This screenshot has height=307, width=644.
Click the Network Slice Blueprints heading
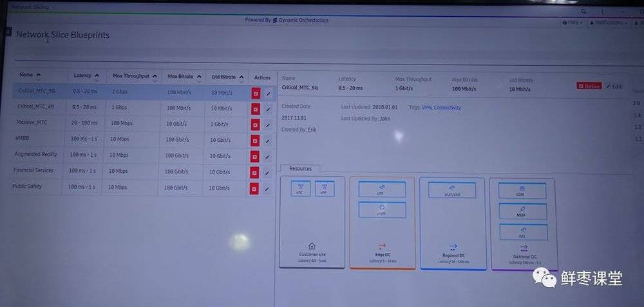tap(63, 35)
